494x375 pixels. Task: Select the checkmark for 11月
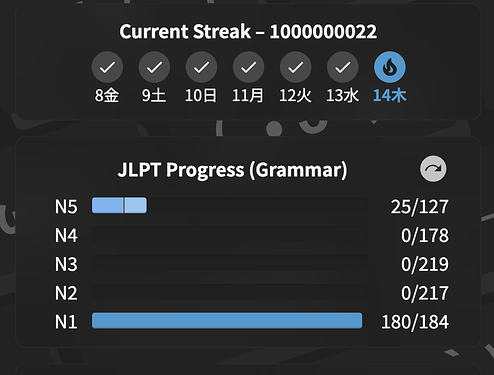point(248,67)
